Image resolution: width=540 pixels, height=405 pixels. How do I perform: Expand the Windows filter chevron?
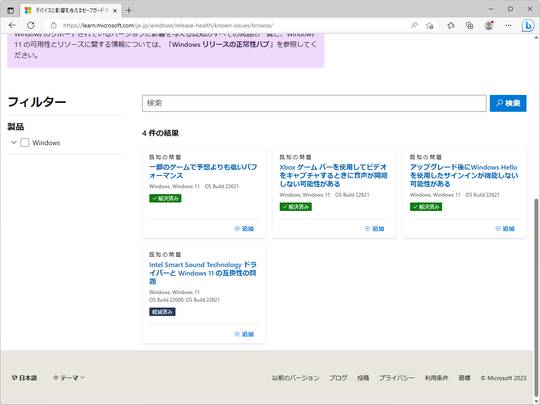[14, 142]
